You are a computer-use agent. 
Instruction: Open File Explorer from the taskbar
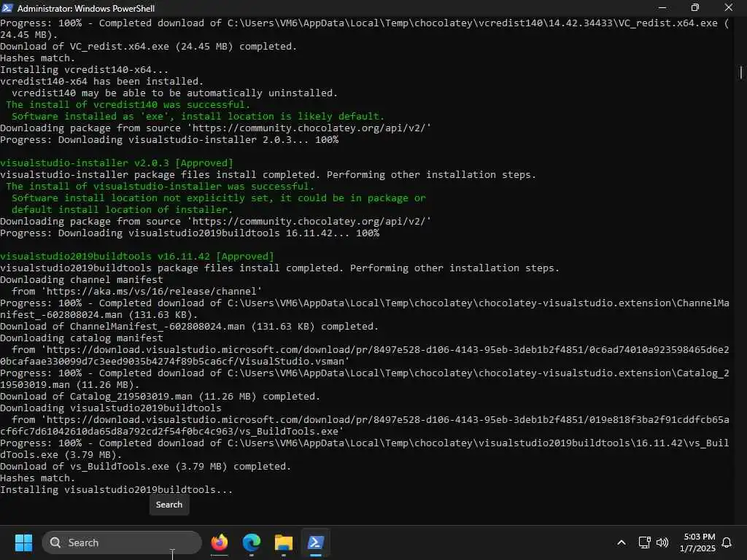(x=284, y=542)
